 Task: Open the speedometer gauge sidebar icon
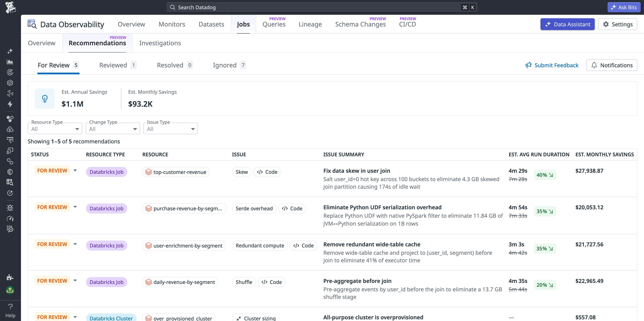coord(10,219)
